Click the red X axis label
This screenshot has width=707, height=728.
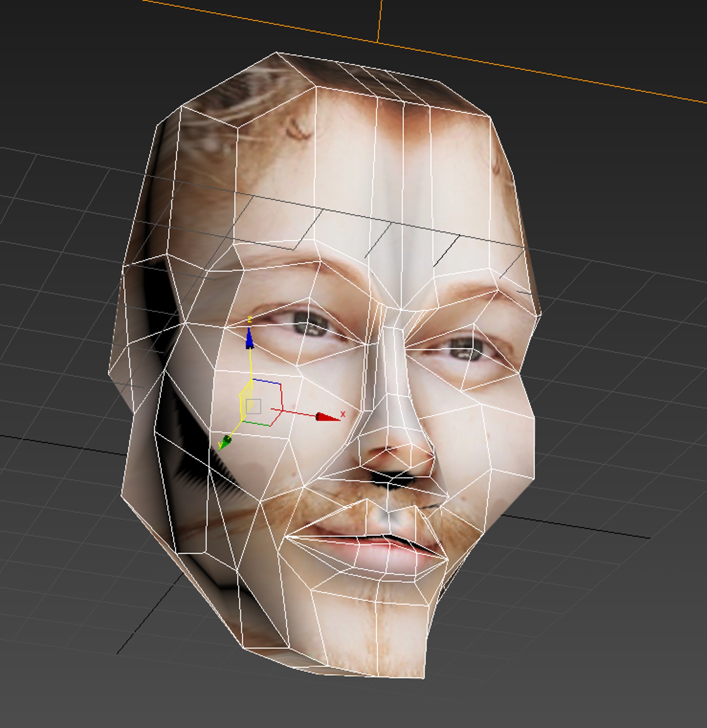click(343, 414)
